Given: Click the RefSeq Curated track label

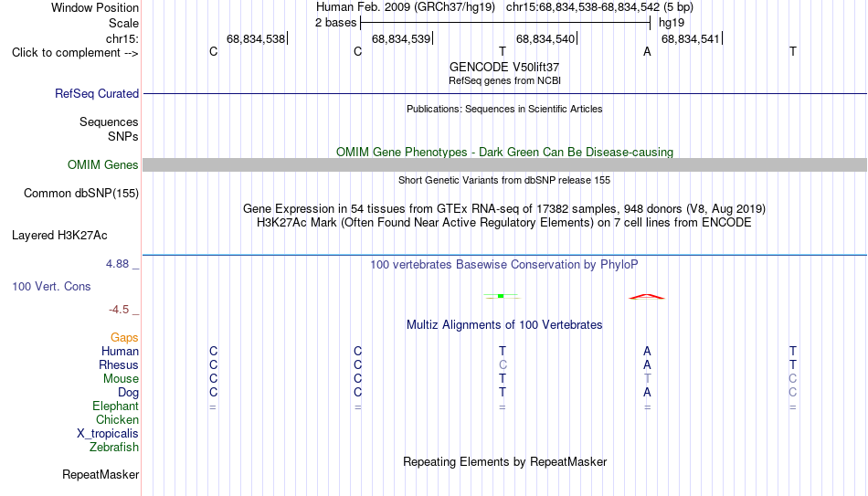Looking at the screenshot, I should tap(96, 93).
